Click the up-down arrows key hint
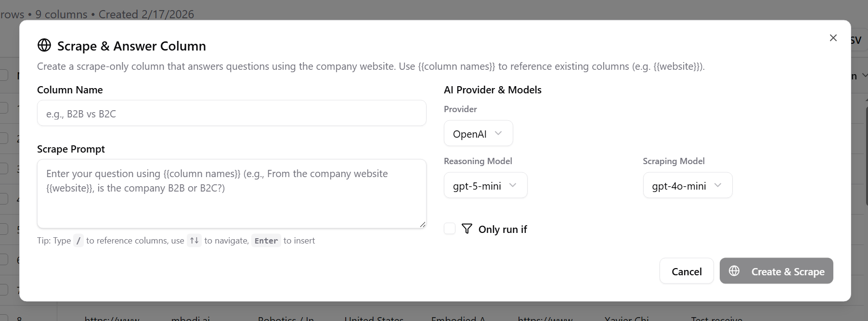Viewport: 868px width, 321px height. click(x=194, y=241)
